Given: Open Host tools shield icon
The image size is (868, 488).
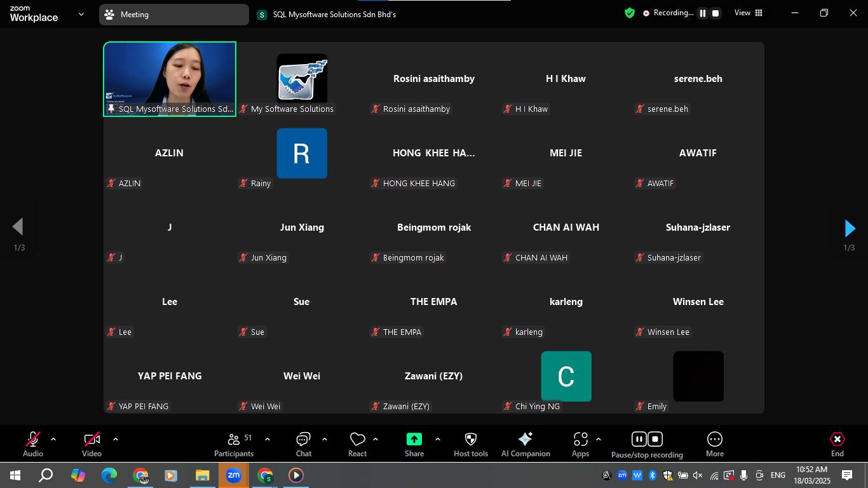Looking at the screenshot, I should [471, 440].
